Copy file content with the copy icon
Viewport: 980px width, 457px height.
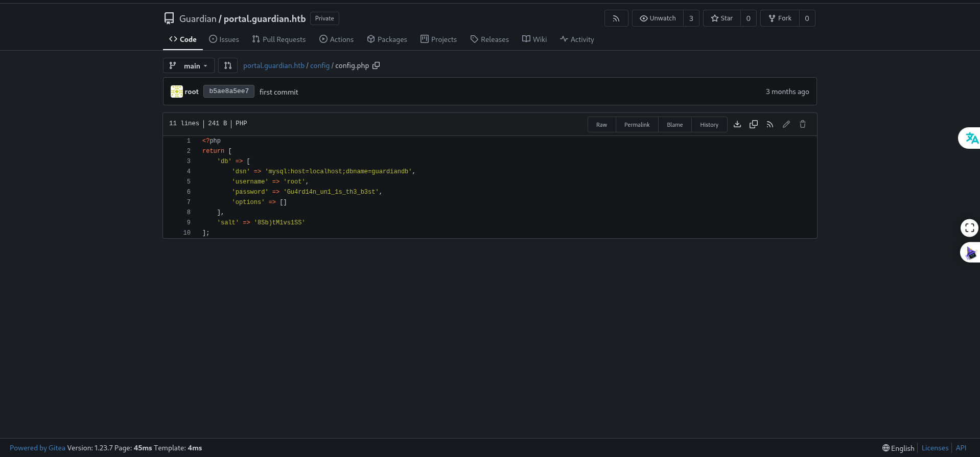tap(754, 124)
